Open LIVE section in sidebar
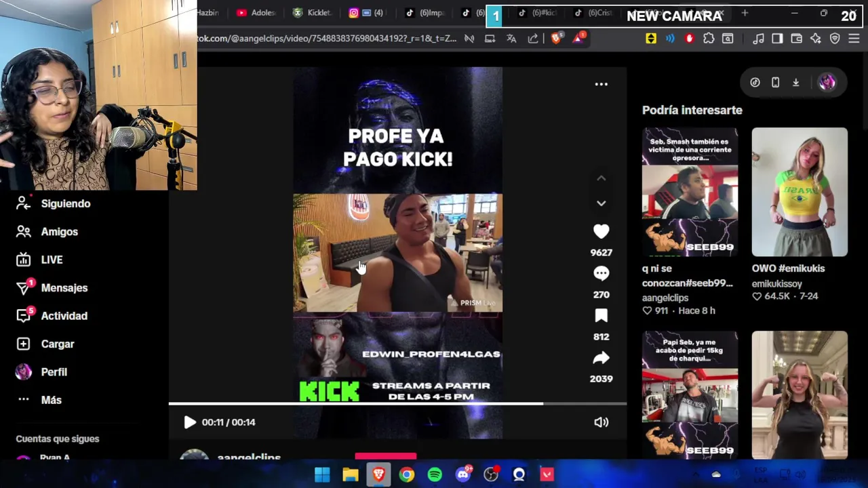 52,260
